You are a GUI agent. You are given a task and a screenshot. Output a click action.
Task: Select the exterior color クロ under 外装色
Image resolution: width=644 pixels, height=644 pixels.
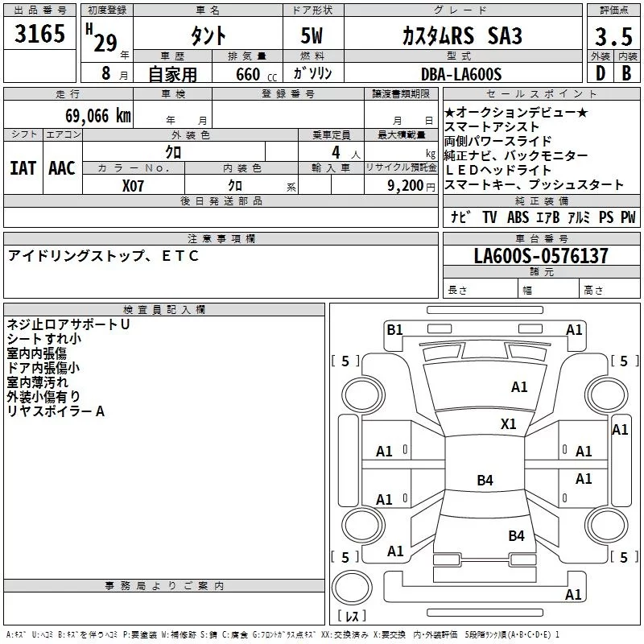173,152
